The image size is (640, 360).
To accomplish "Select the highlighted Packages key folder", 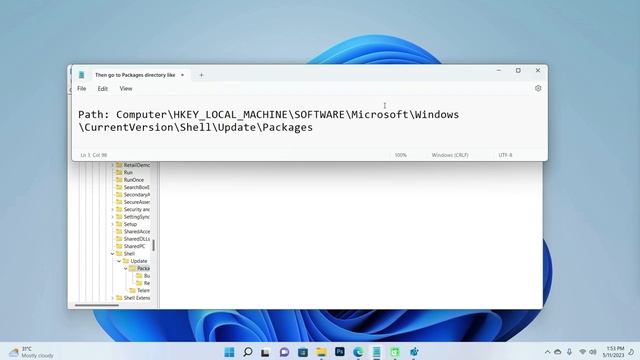I will click(140, 268).
